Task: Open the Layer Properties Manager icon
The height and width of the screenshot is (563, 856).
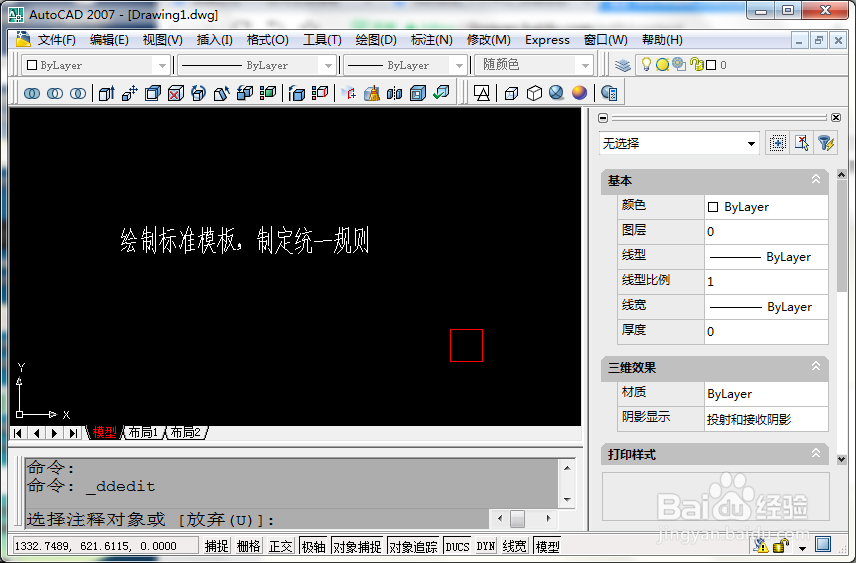Action: click(x=622, y=65)
